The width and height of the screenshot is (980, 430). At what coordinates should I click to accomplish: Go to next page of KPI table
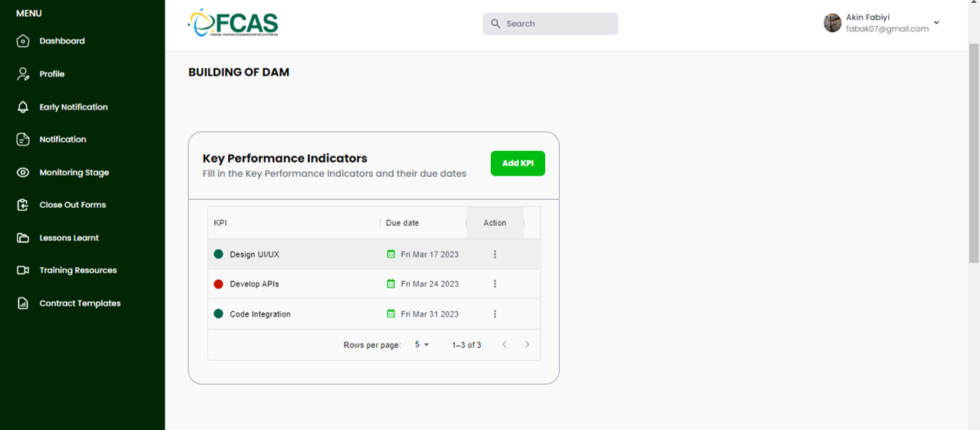coord(527,345)
